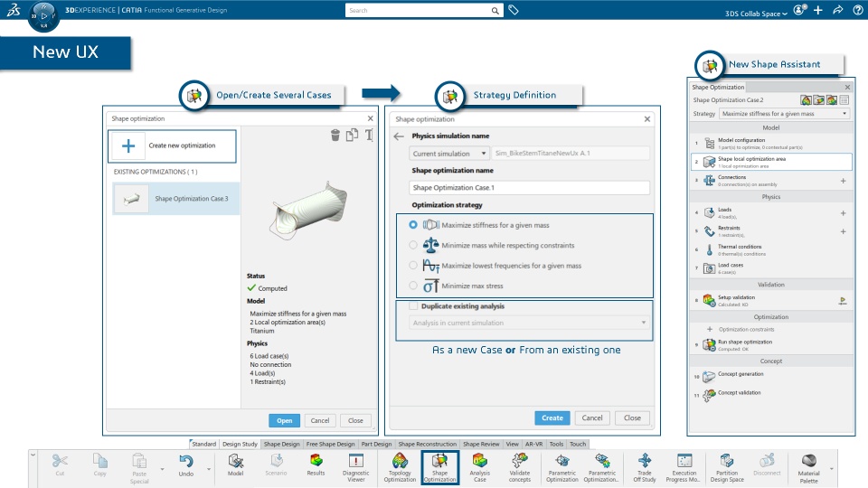
Task: Add a load with the plus button
Action: pyautogui.click(x=843, y=213)
